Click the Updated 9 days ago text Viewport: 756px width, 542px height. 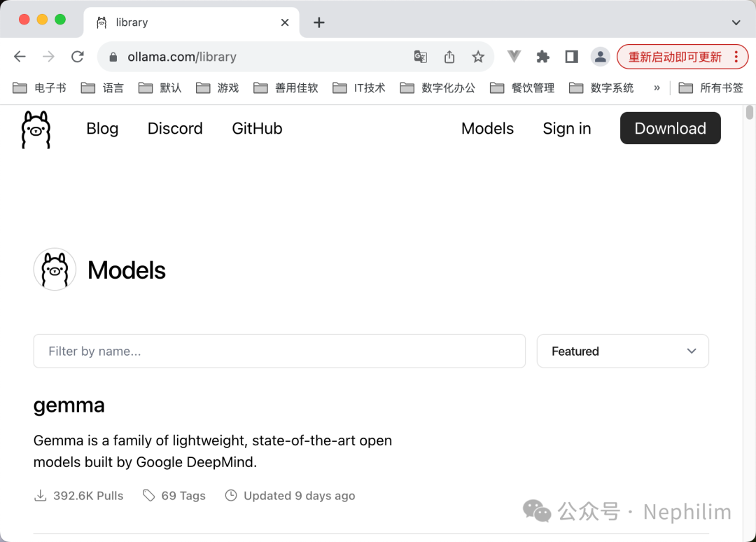[x=300, y=496]
